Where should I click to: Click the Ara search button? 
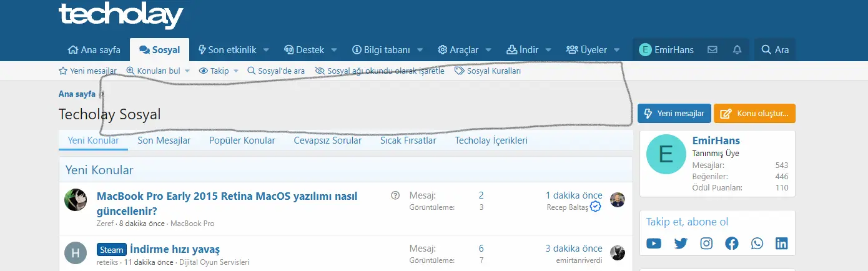775,50
